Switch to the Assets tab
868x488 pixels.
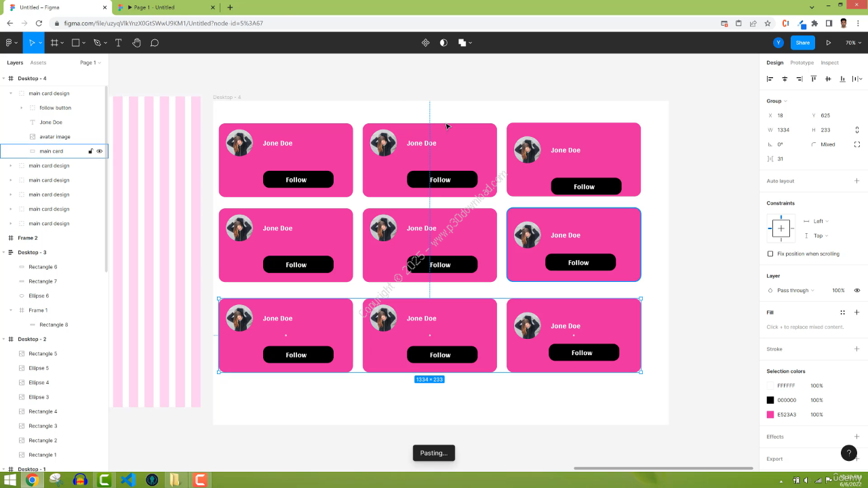[x=38, y=62]
